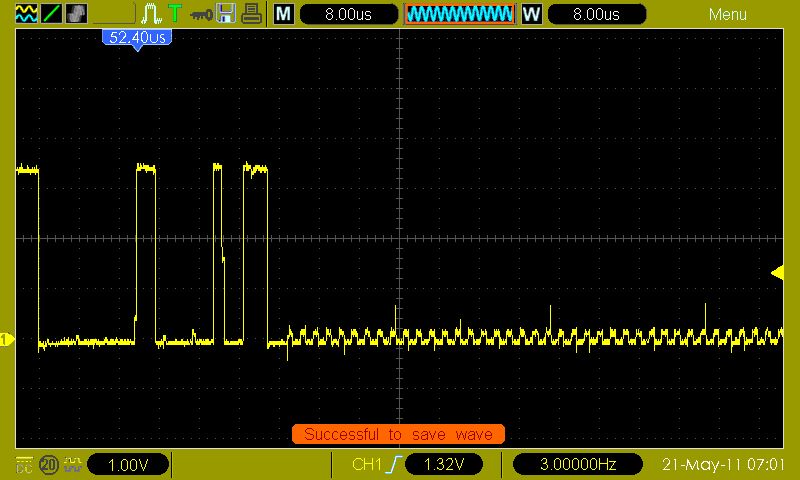The width and height of the screenshot is (800, 480).
Task: Open the Menu at top right
Action: (x=728, y=14)
